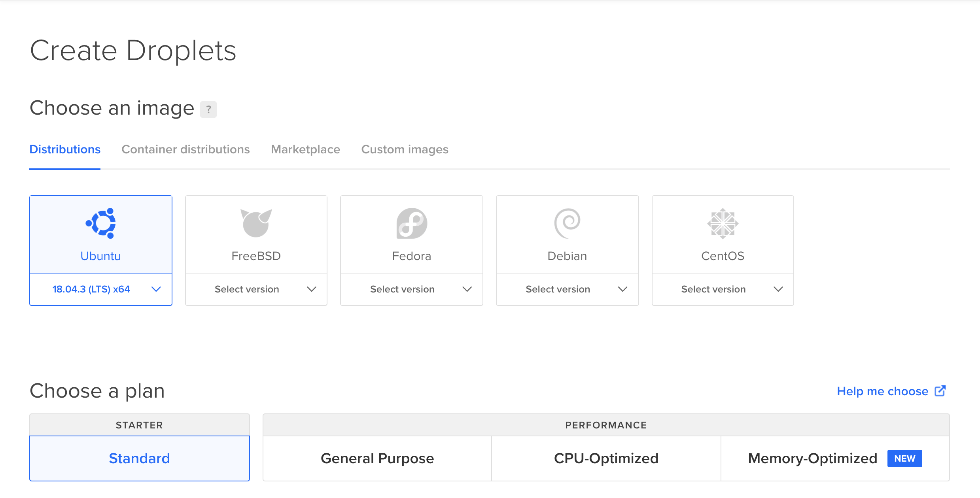Image resolution: width=980 pixels, height=498 pixels.
Task: Open the Marketplace tab
Action: (305, 149)
